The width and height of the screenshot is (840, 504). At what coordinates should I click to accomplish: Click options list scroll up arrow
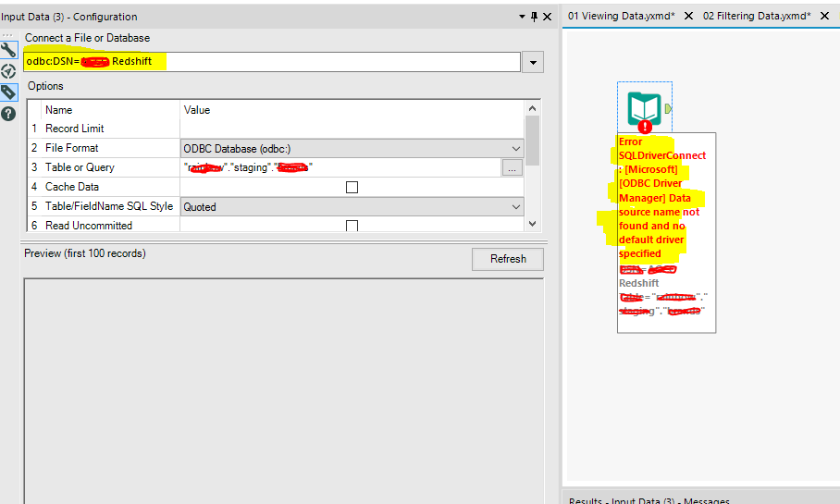pos(533,108)
